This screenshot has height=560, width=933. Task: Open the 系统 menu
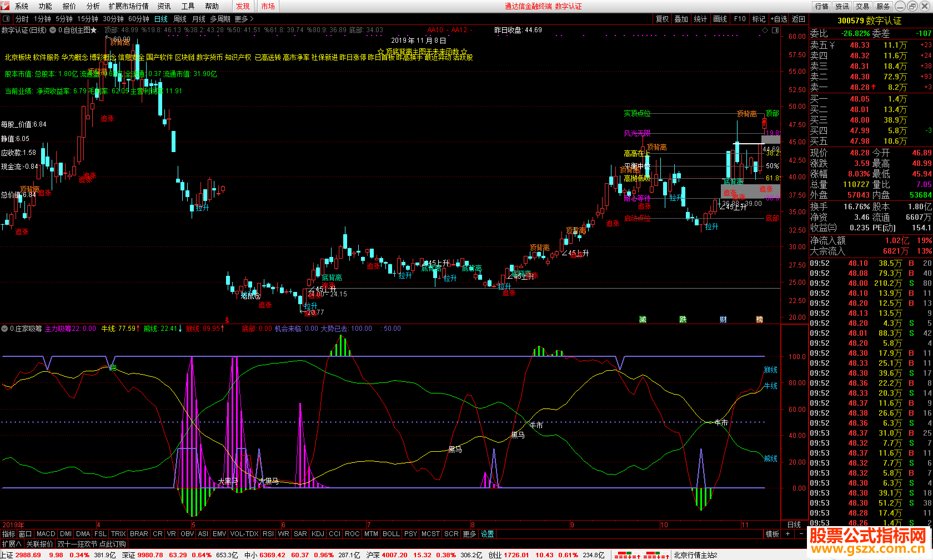tap(22, 6)
